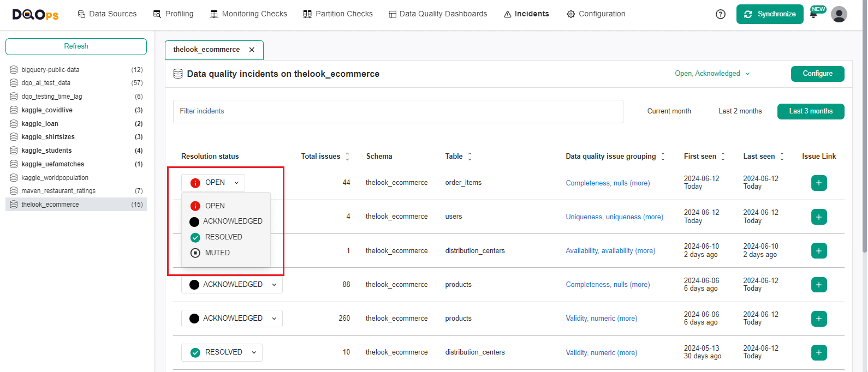
Task: Select dqo_testing_time_lag connection
Action: (x=76, y=97)
